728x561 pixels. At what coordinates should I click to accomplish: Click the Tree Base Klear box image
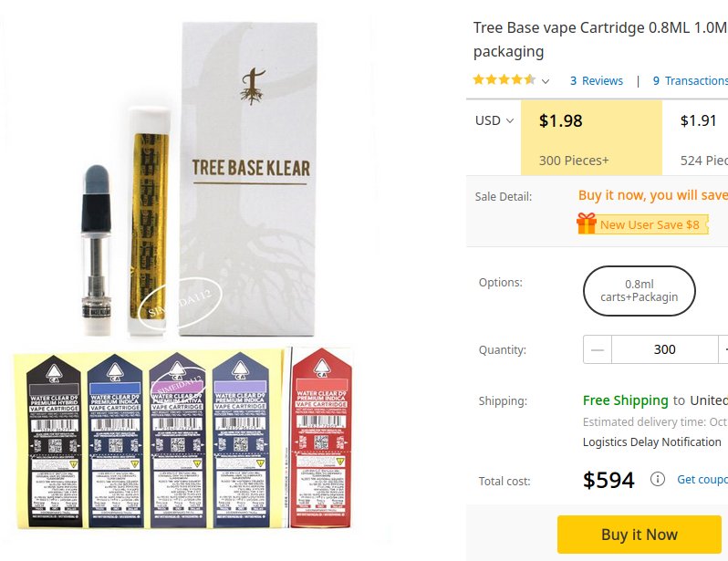tap(248, 179)
